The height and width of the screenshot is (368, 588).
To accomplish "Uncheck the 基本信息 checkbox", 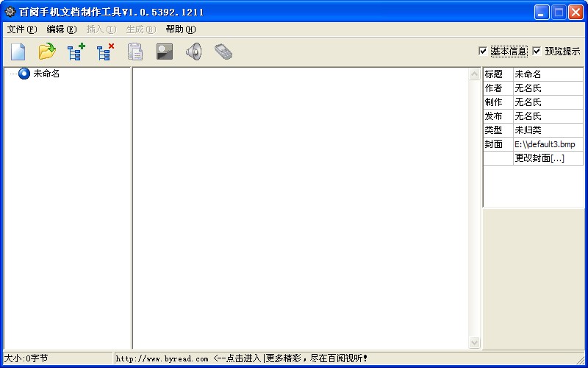I will coord(483,51).
